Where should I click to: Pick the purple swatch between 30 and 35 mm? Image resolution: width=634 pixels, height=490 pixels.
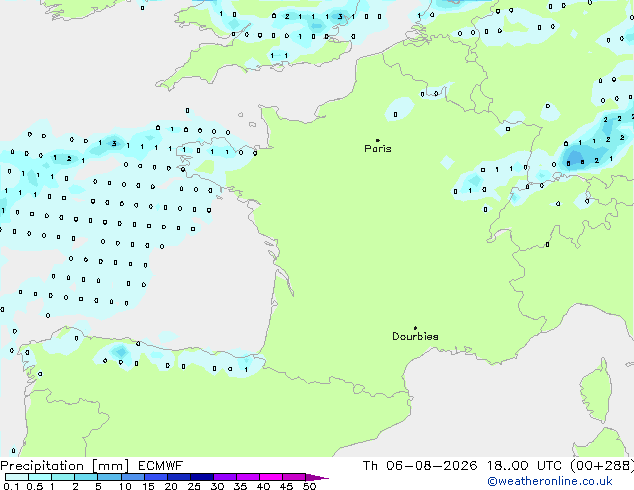coord(225,477)
